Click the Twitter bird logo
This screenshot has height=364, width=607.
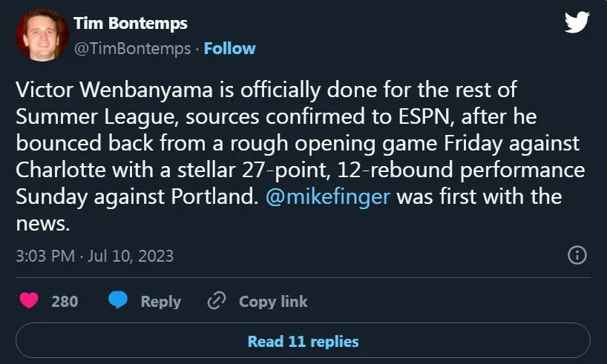(576, 22)
